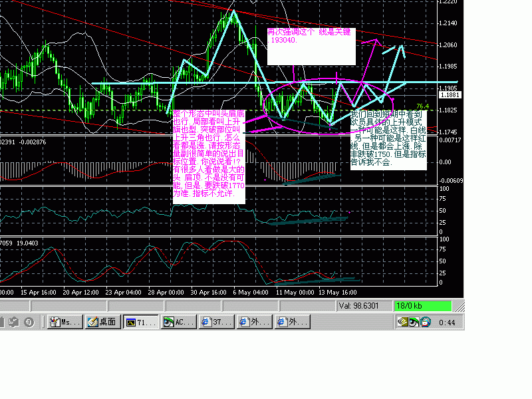Click the 6 May 04:00 time axis label
This screenshot has height=399, width=532.
[251, 293]
